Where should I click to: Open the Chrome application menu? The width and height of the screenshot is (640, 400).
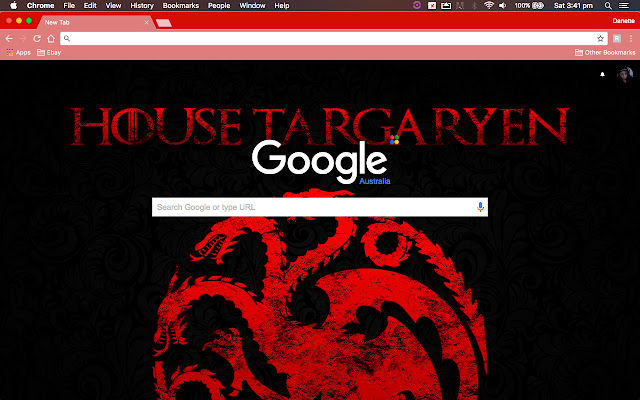tap(40, 5)
